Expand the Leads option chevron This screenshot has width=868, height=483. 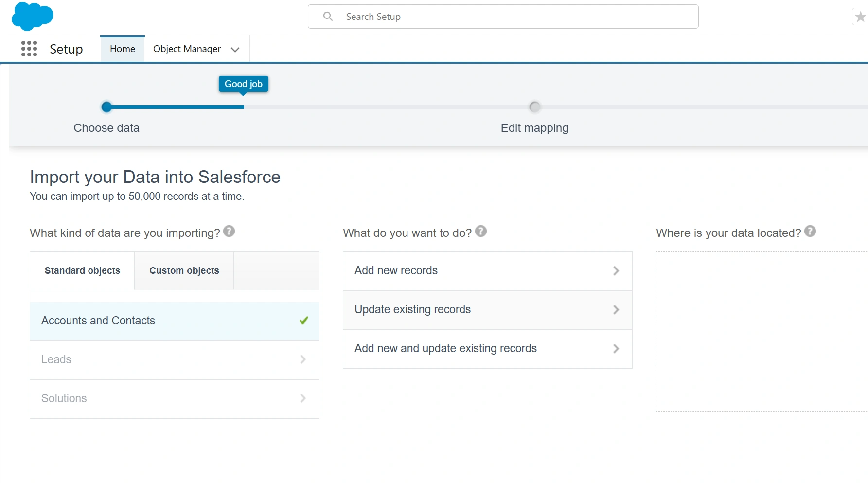tap(303, 359)
